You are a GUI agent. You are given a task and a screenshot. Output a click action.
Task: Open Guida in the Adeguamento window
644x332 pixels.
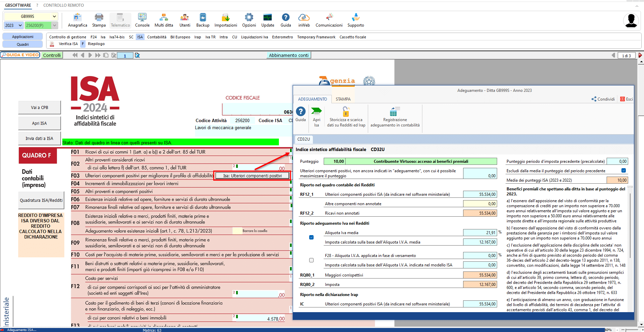300,114
